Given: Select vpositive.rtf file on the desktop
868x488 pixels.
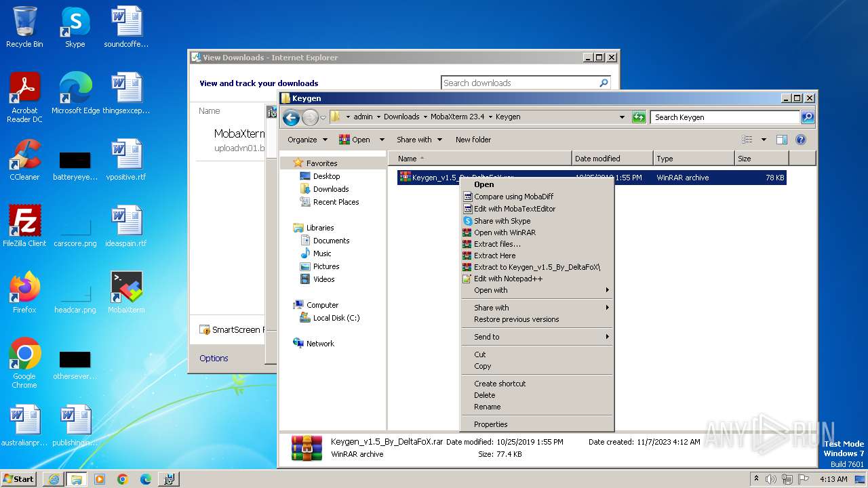Looking at the screenshot, I should coord(126,160).
